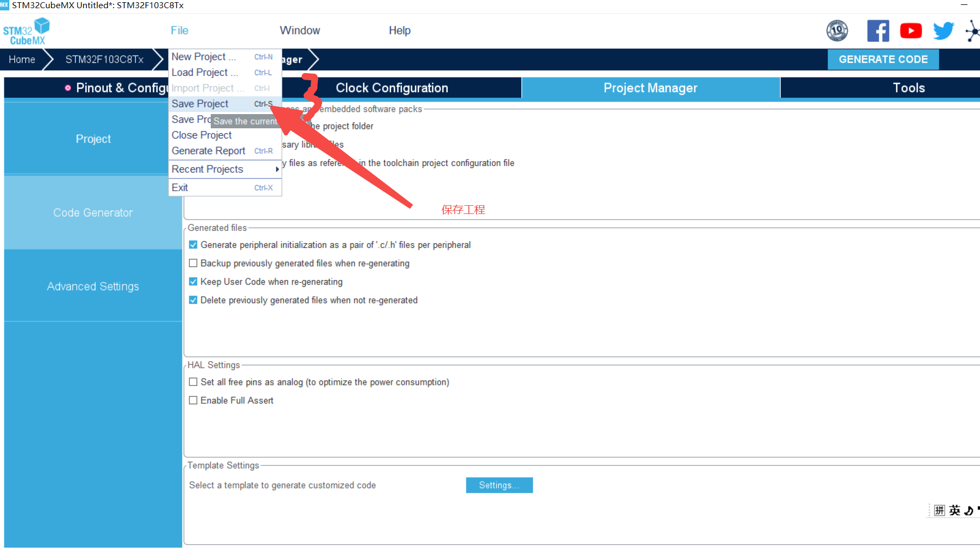This screenshot has height=553, width=980.
Task: Open the Project side panel tab
Action: point(93,139)
